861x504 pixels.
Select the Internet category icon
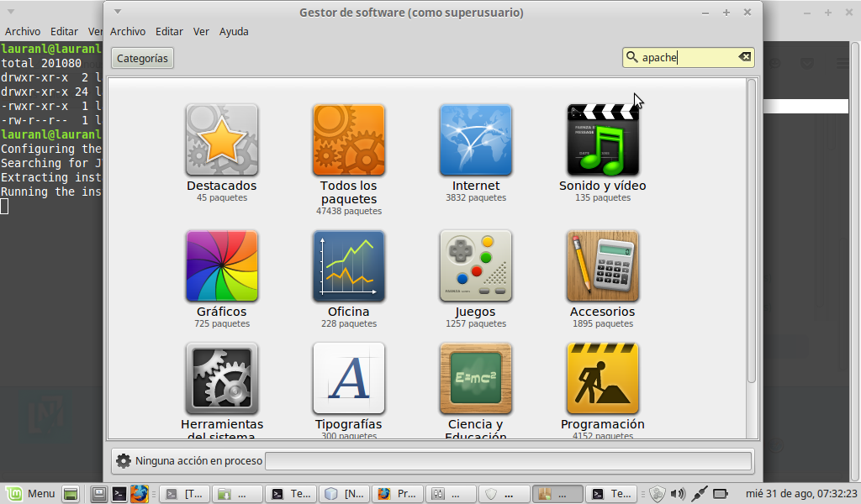[476, 139]
